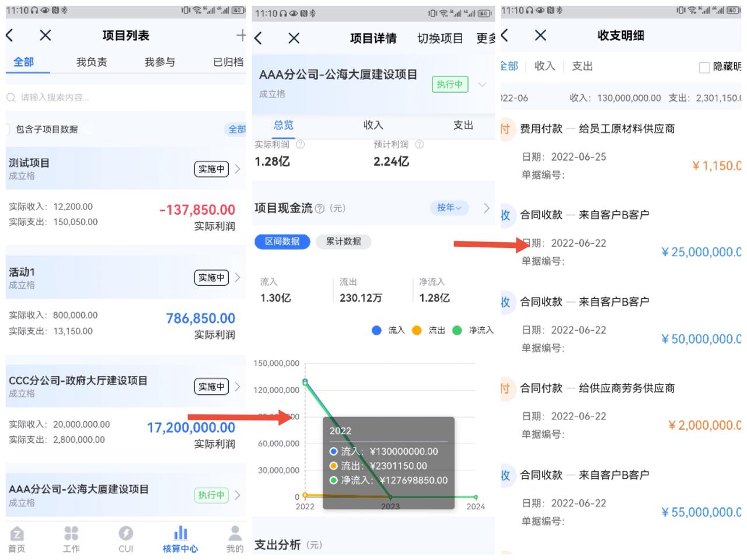This screenshot has height=560, width=747.
Task: Open the 活动1 row chevron
Action: coord(238,278)
